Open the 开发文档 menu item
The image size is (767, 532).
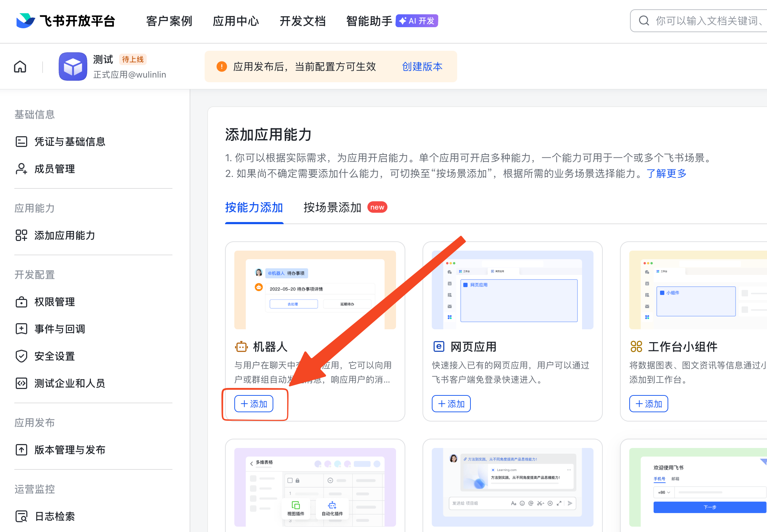click(x=303, y=21)
